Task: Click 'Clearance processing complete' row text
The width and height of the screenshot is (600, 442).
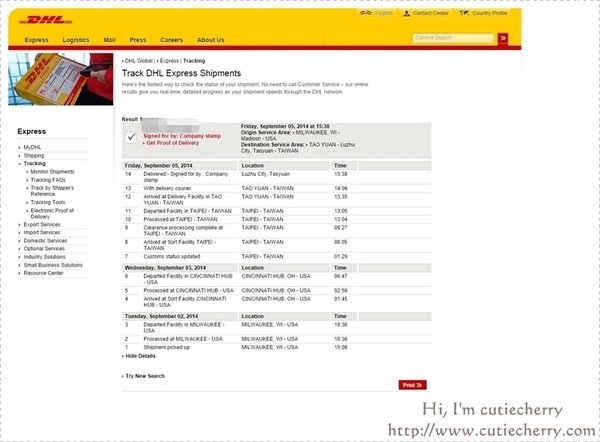Action: [x=183, y=231]
